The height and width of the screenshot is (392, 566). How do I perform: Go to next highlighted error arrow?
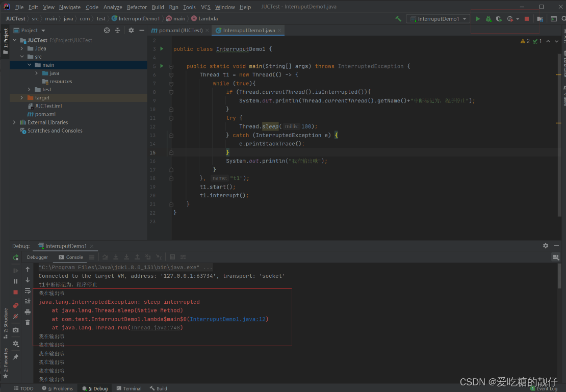[557, 41]
